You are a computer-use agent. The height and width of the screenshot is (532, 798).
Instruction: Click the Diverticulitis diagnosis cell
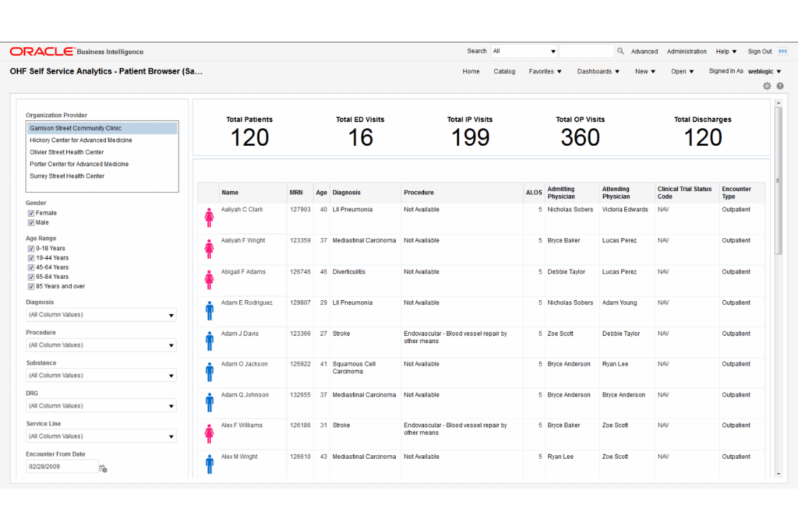pyautogui.click(x=348, y=272)
